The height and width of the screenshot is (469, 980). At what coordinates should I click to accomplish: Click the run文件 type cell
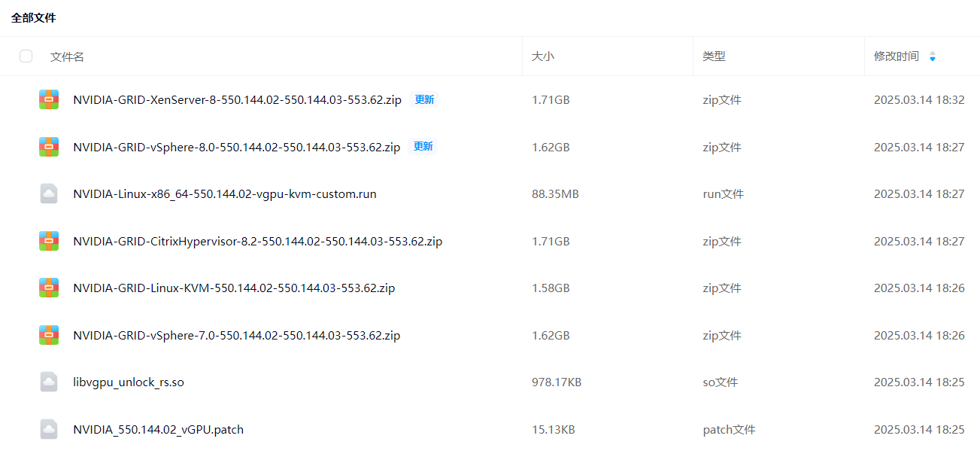pos(724,194)
